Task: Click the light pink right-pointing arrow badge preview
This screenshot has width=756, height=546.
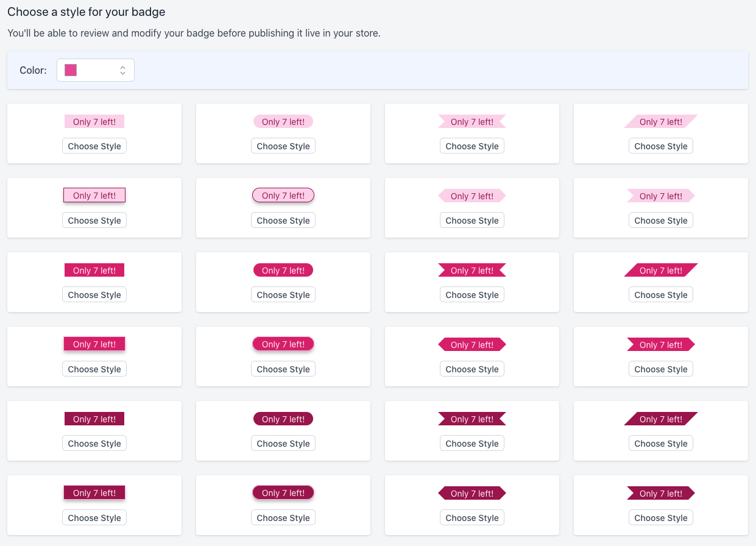Action: point(661,196)
